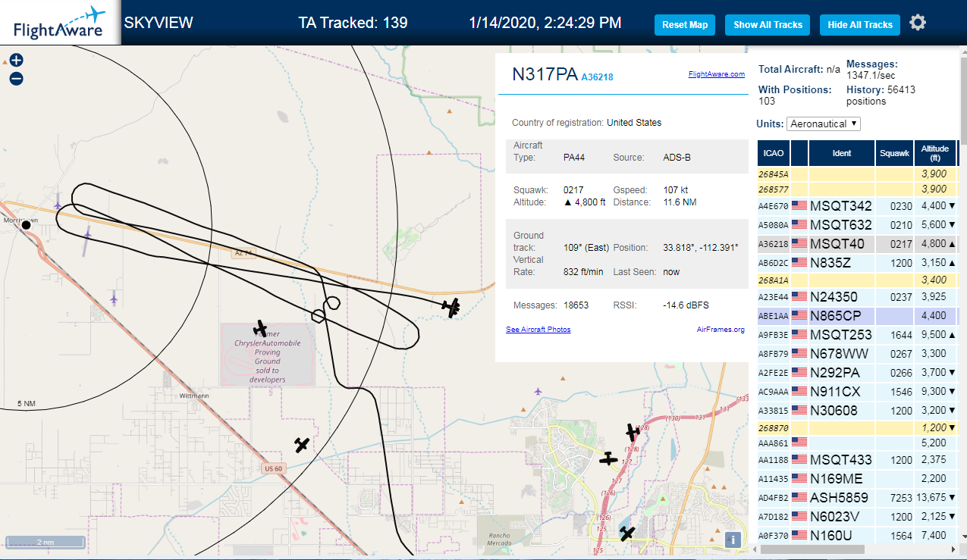Click US flag in MSQT342 row

tap(799, 206)
